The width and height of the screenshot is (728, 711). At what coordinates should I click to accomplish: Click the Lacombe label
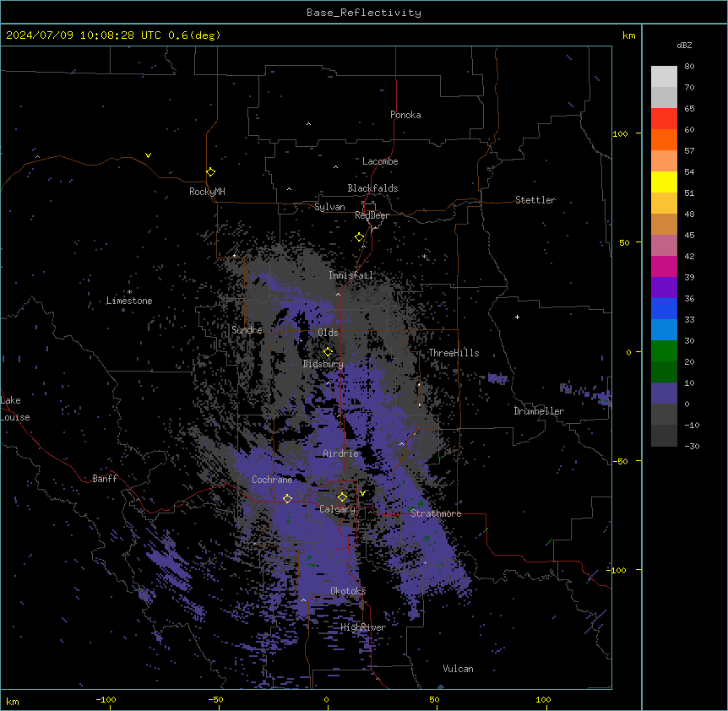380,161
